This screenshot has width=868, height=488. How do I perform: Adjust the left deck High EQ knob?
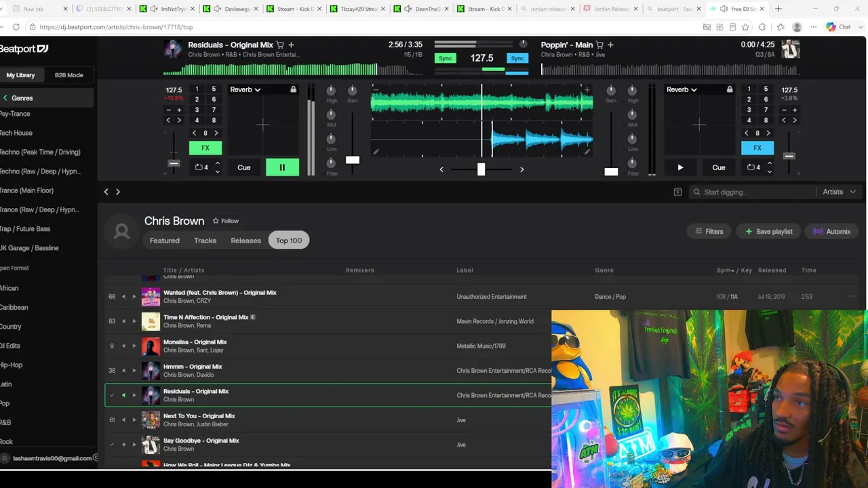tap(331, 90)
